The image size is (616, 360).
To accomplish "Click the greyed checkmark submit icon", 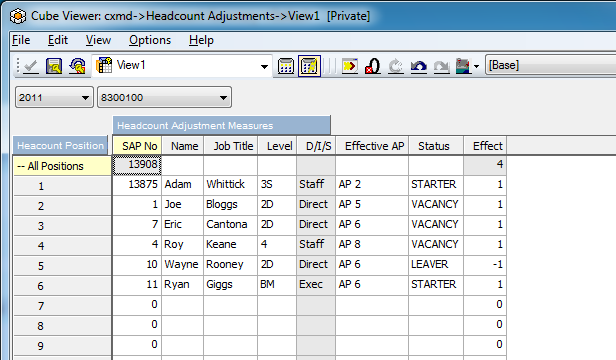I will (31, 66).
